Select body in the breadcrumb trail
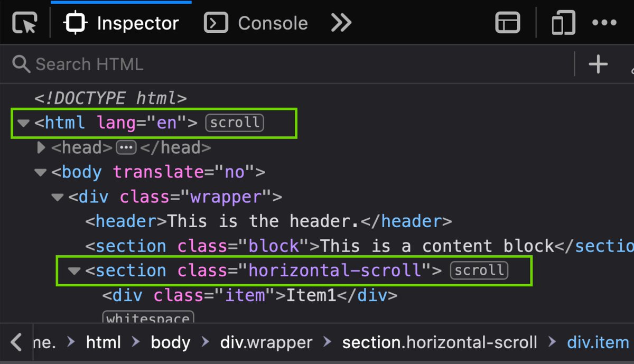The image size is (634, 364). (170, 342)
